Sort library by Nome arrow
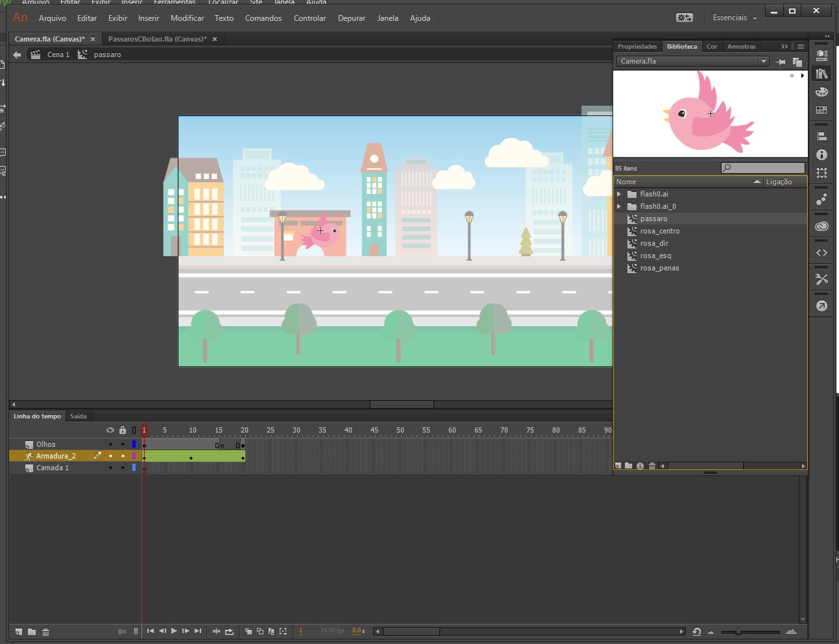This screenshot has width=839, height=644. [757, 182]
